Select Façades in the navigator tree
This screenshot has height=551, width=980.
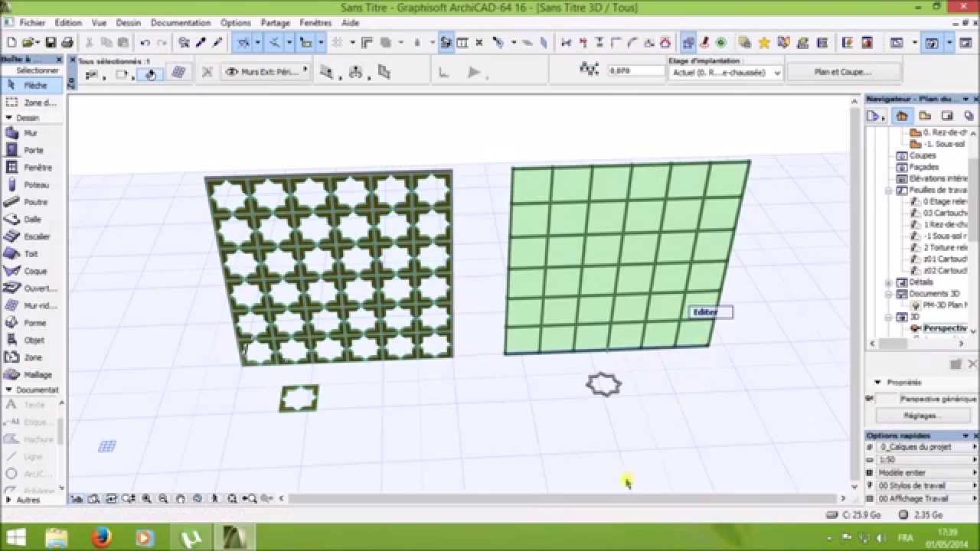pos(925,167)
